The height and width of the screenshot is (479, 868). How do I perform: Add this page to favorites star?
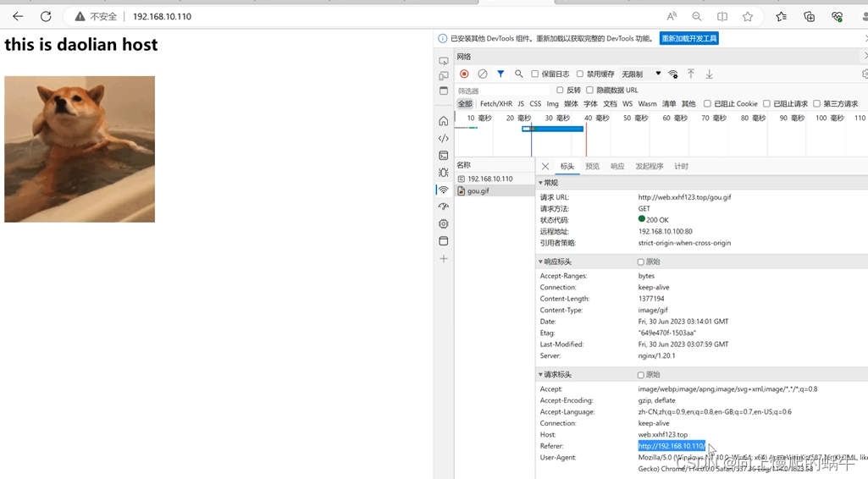click(748, 17)
